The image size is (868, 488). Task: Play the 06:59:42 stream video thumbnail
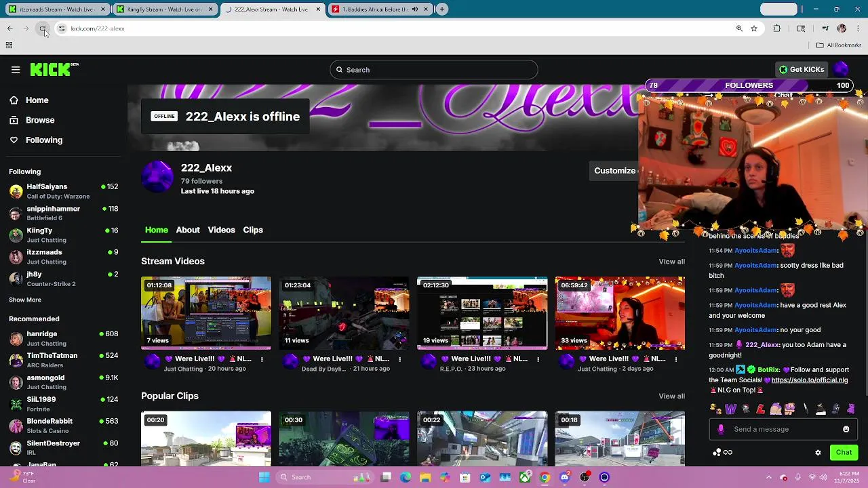point(620,313)
